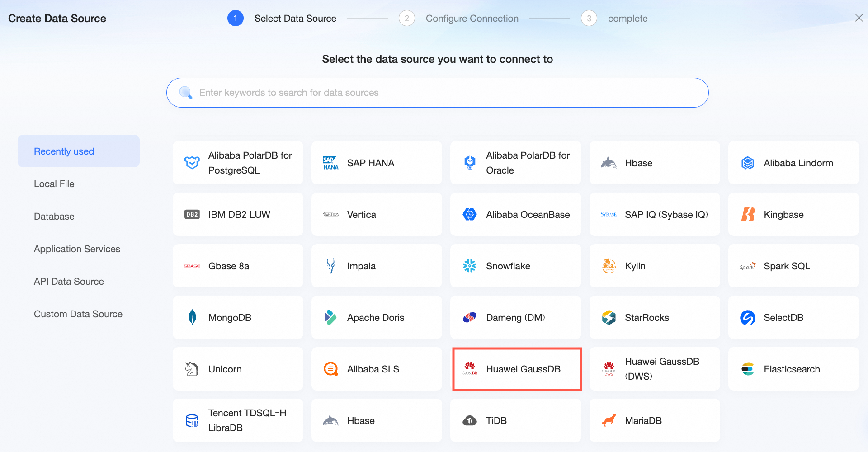Click the data source keyword search field

[437, 93]
